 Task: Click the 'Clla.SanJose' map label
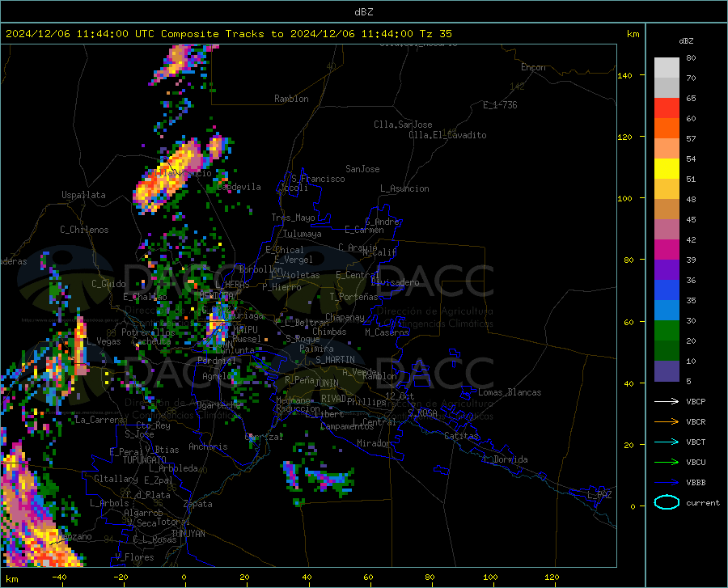(403, 125)
